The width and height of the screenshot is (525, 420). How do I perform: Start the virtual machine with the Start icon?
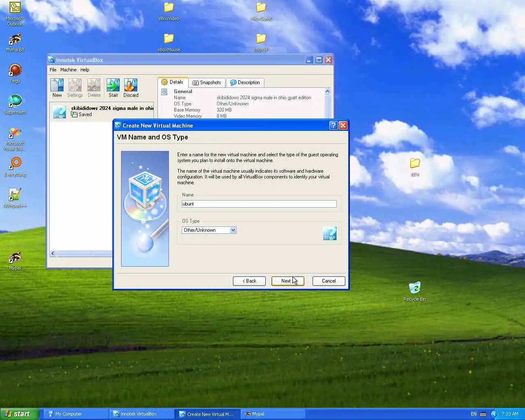tap(113, 88)
